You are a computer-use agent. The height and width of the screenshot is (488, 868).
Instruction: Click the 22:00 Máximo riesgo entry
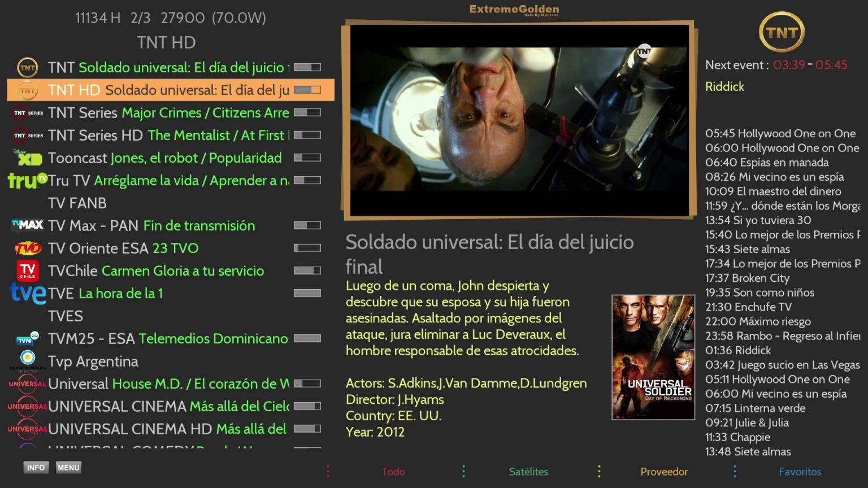(758, 321)
